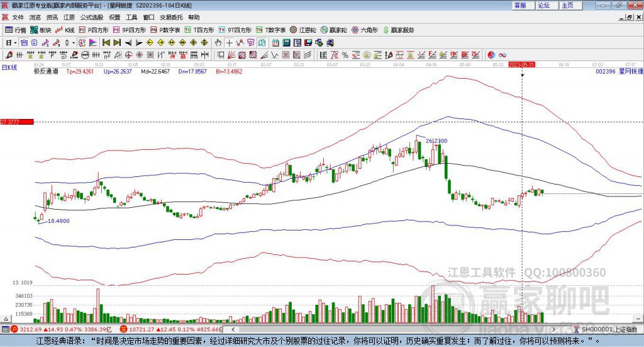This screenshot has width=644, height=347.
Task: Select the n² time cycle tool
Action: (x=107, y=55)
